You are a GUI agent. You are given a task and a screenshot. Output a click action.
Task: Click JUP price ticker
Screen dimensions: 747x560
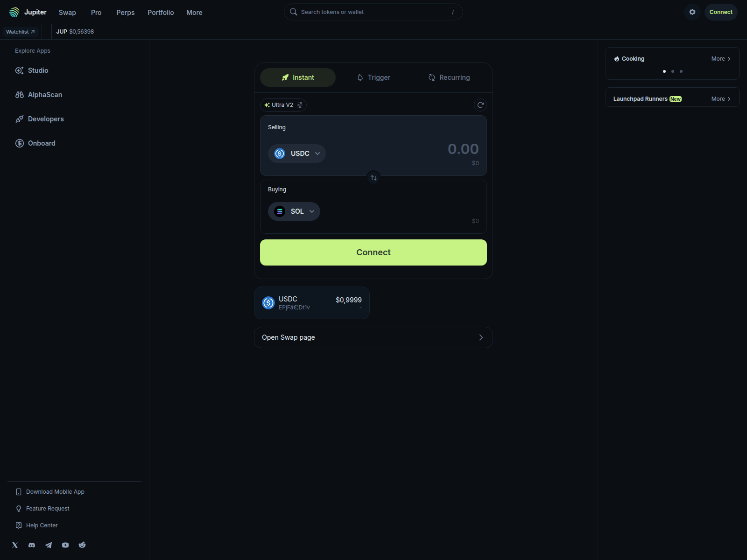click(x=75, y=32)
